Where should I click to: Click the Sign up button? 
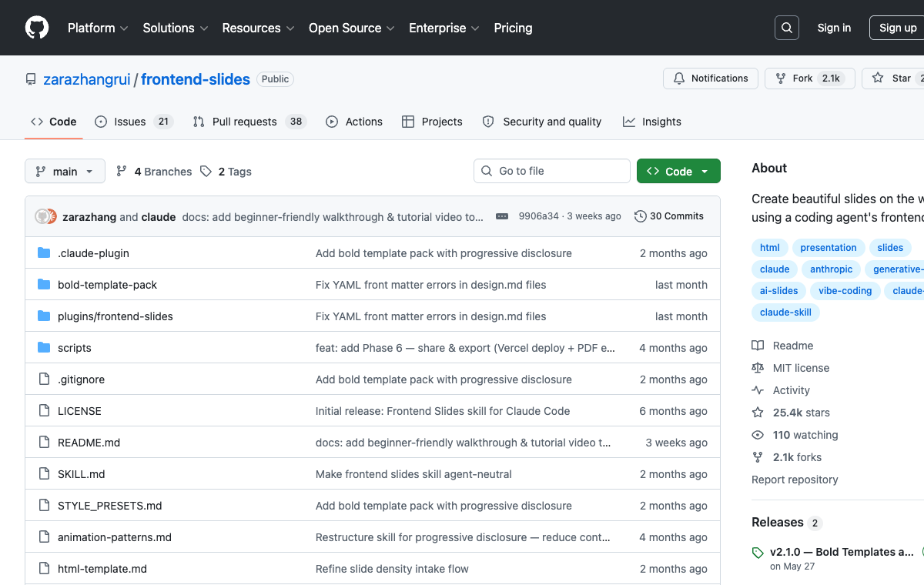tap(898, 28)
